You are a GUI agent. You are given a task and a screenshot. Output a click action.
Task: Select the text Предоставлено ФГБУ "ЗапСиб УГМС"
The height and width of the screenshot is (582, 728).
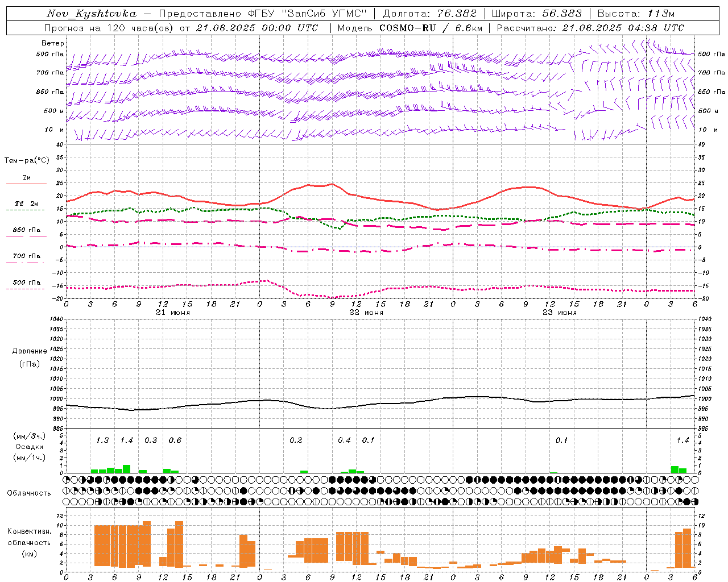[x=263, y=14]
